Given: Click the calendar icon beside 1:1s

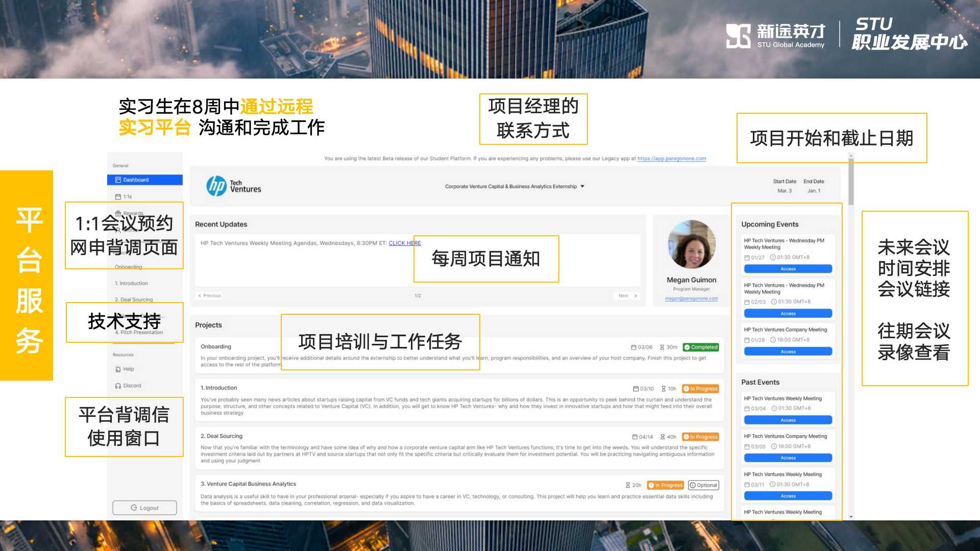Looking at the screenshot, I should 118,196.
